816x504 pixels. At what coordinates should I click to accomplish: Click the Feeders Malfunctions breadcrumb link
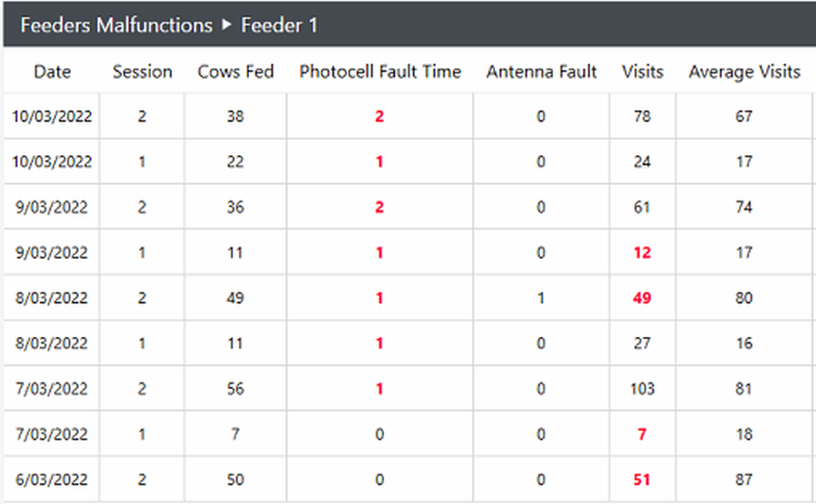point(116,25)
